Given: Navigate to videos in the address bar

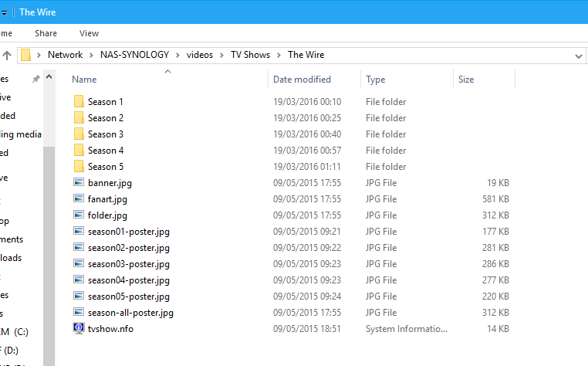Looking at the screenshot, I should (200, 55).
